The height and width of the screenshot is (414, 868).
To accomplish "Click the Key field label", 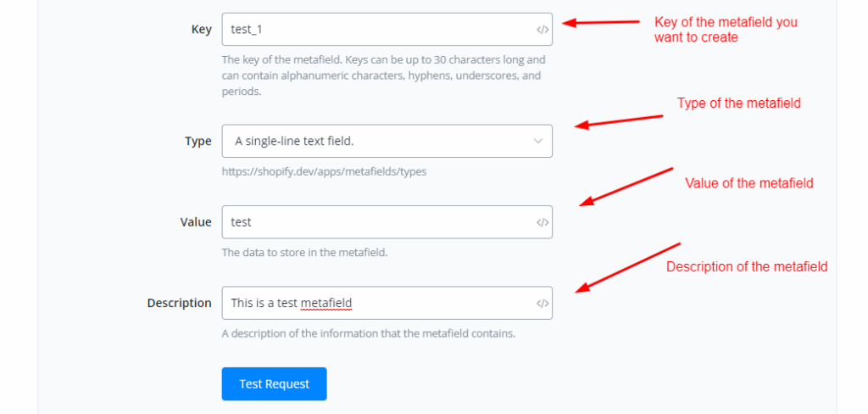I will coord(202,30).
